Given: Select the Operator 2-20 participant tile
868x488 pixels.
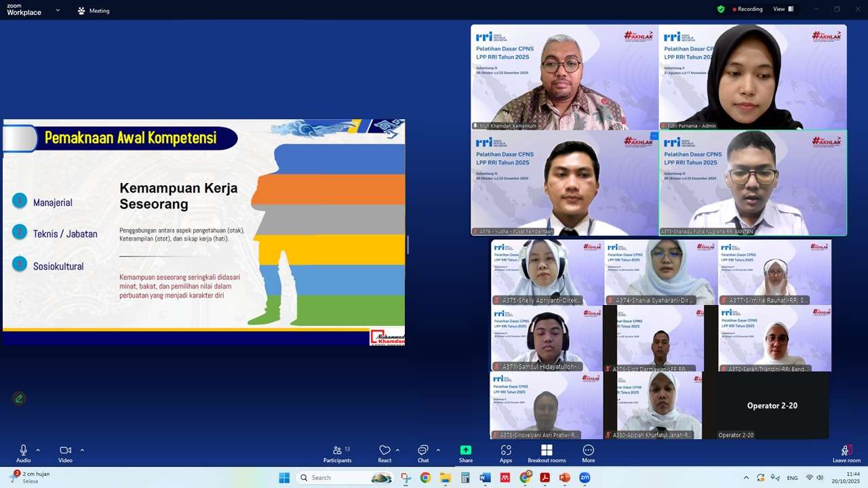Looking at the screenshot, I should [772, 405].
